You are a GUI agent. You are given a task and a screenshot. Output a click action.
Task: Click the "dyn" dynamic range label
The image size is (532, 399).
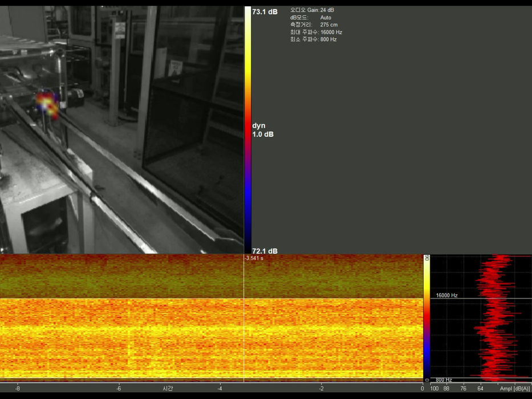[258, 125]
